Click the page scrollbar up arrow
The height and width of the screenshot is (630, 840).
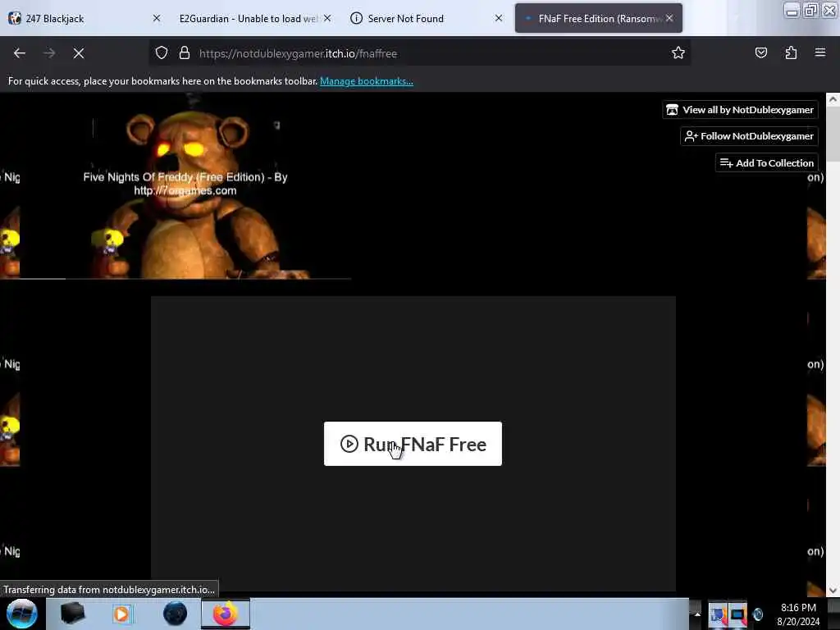833,99
